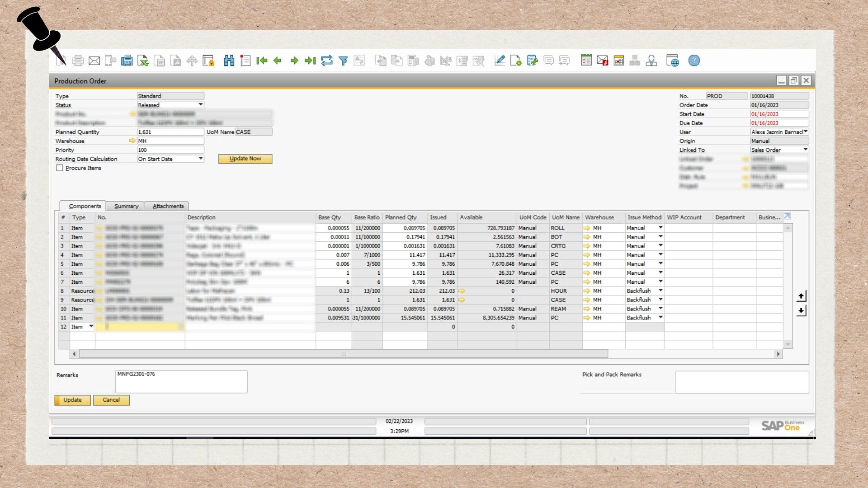Open the Help question mark icon
The width and height of the screenshot is (868, 488).
694,61
